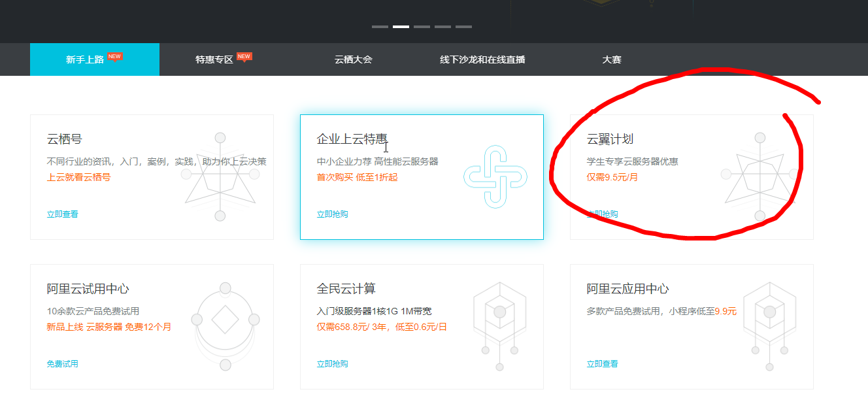Open the 阿里云应用中心 card title

click(x=628, y=289)
